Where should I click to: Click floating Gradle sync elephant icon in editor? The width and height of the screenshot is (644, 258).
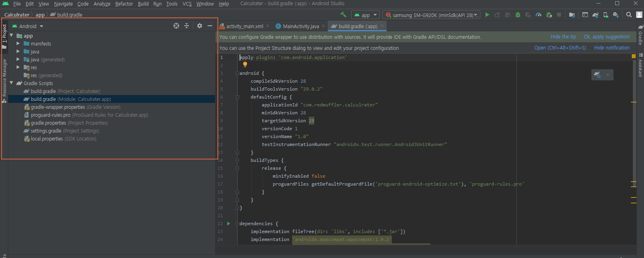click(x=597, y=74)
